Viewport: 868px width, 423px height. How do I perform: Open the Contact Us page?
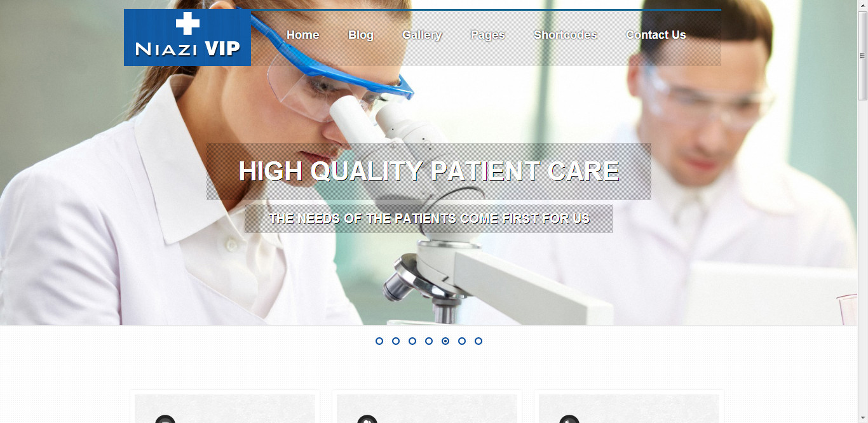[656, 35]
